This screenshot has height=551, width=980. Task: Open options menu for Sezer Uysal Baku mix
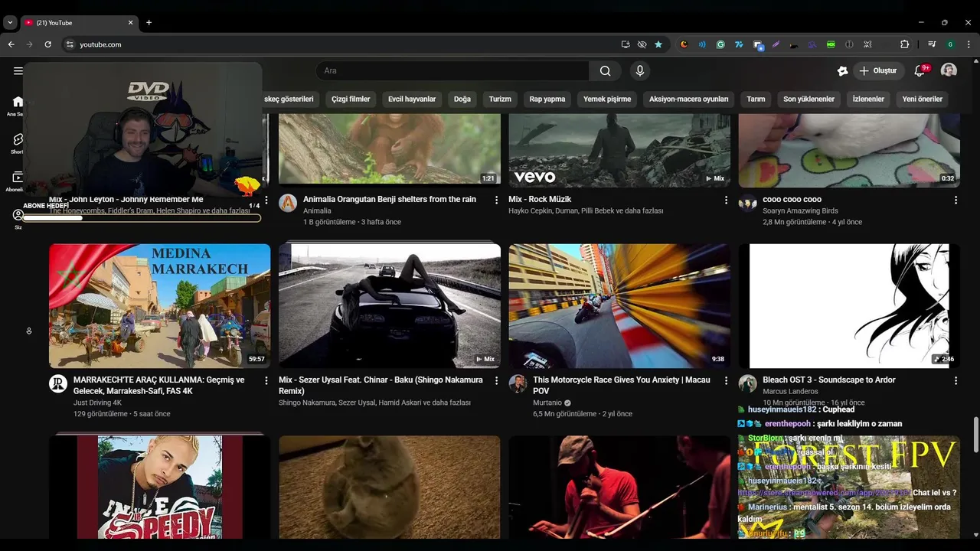(x=496, y=380)
